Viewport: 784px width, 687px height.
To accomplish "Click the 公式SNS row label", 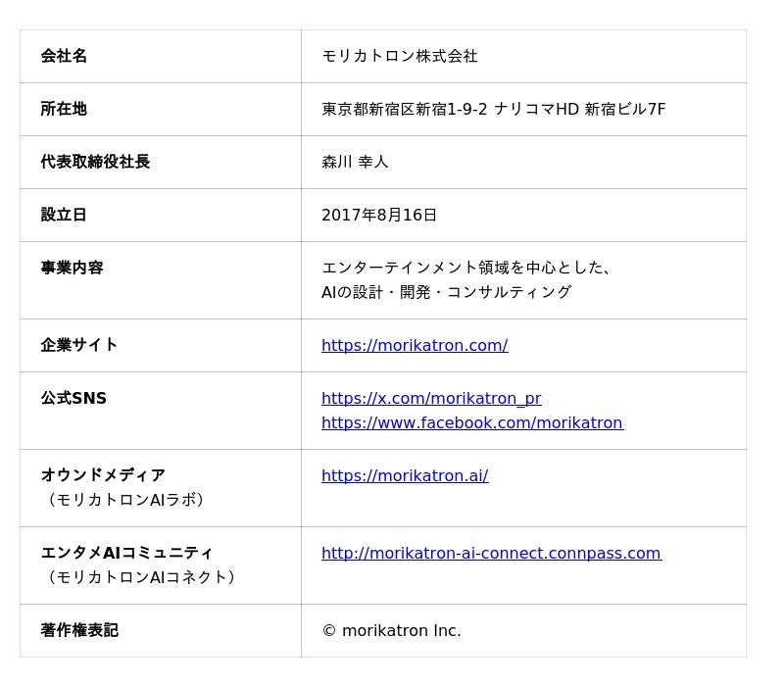I will [73, 398].
